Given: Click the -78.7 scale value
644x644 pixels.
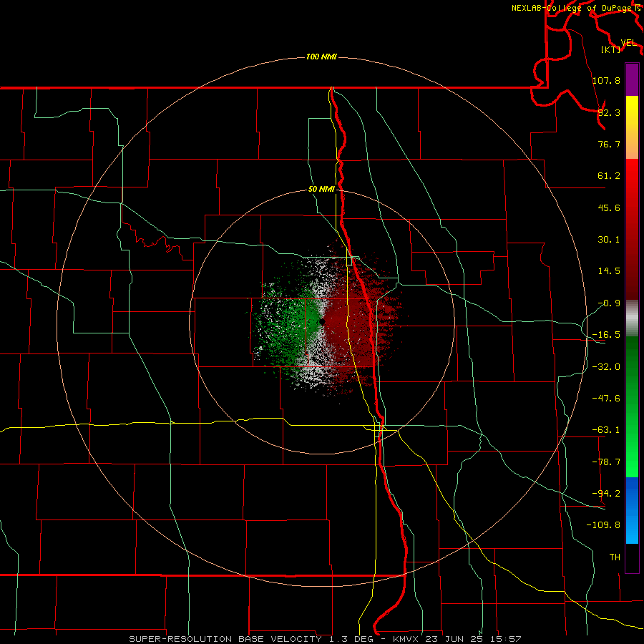Looking at the screenshot, I should (x=606, y=462).
